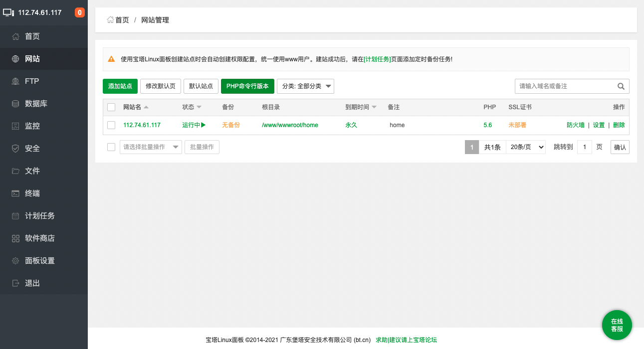This screenshot has height=349, width=644.
Task: Click the 批量操作 button
Action: click(202, 147)
